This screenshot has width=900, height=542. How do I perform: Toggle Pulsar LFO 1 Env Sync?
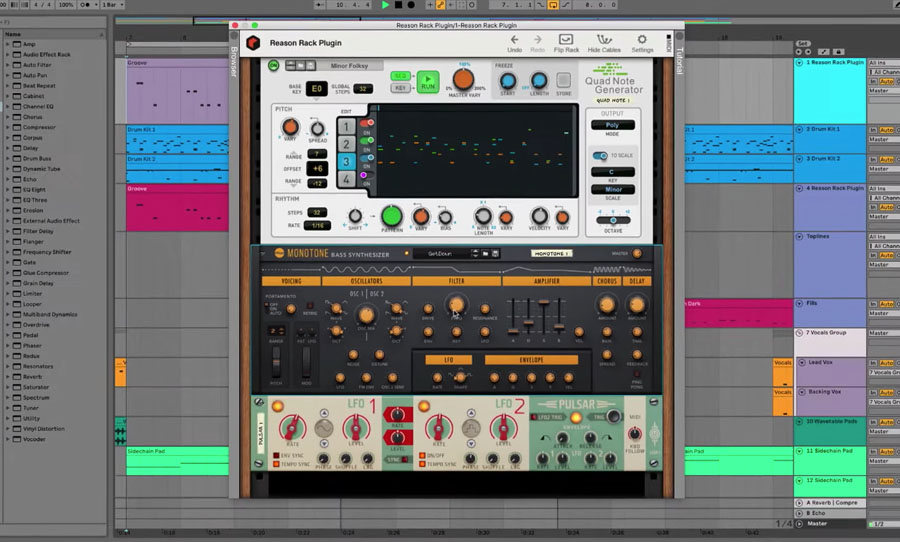tap(276, 455)
